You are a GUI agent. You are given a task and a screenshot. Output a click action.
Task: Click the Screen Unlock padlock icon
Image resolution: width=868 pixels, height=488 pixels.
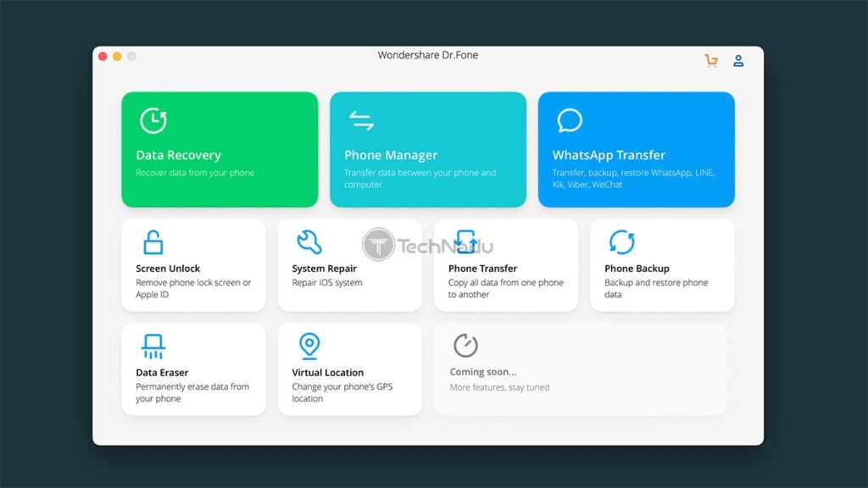click(x=153, y=242)
